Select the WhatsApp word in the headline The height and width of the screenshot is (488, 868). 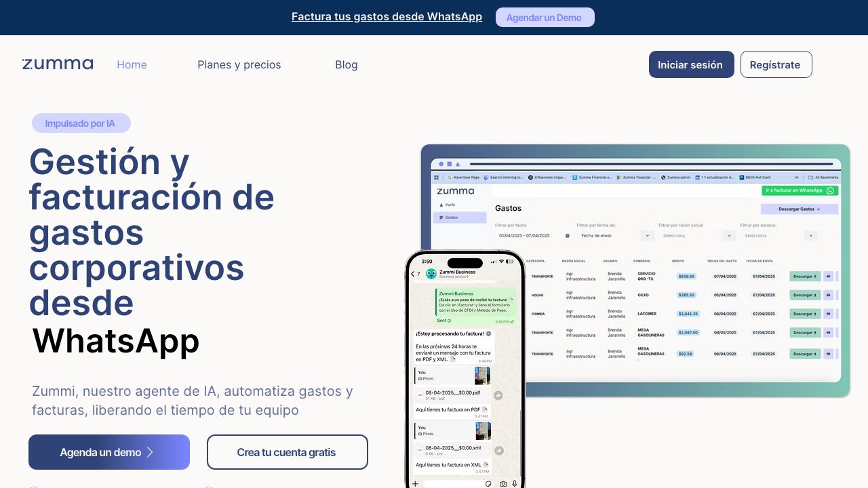tap(116, 340)
